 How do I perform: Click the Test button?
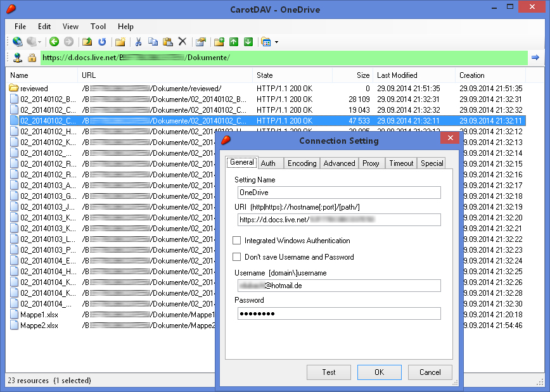329,372
